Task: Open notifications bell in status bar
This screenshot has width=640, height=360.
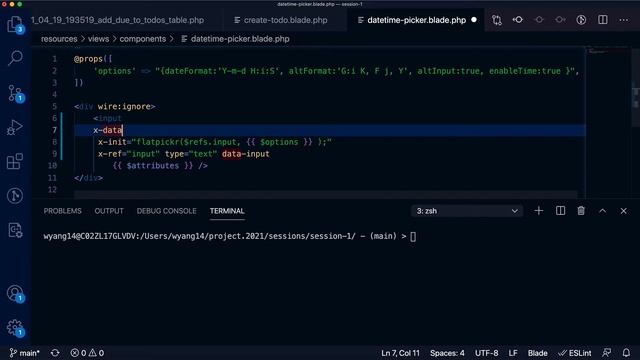Action: (x=626, y=353)
